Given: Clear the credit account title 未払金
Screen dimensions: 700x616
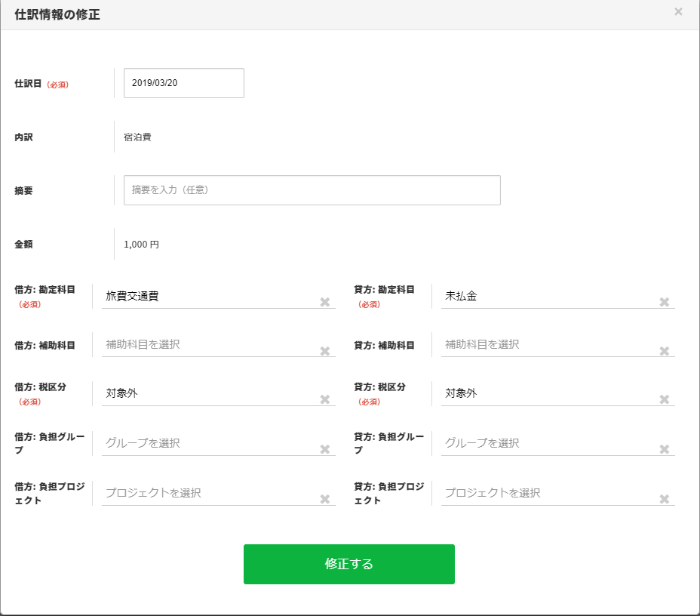Looking at the screenshot, I should 665,302.
